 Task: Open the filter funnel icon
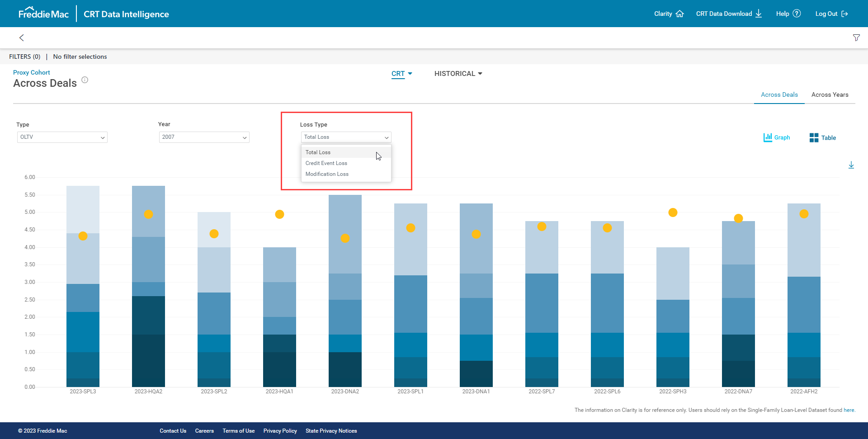click(856, 38)
